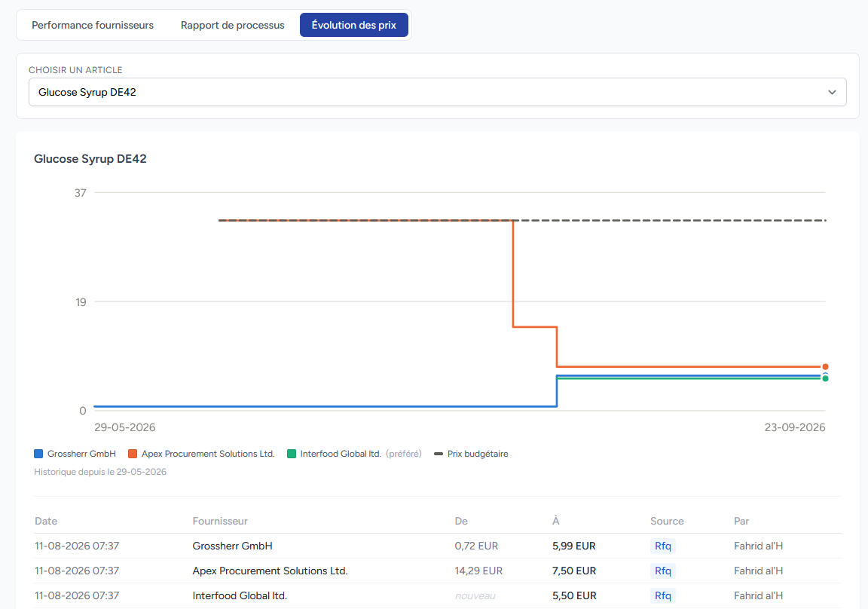This screenshot has width=868, height=609.
Task: Click the 5,50 EUR price value
Action: pos(574,595)
